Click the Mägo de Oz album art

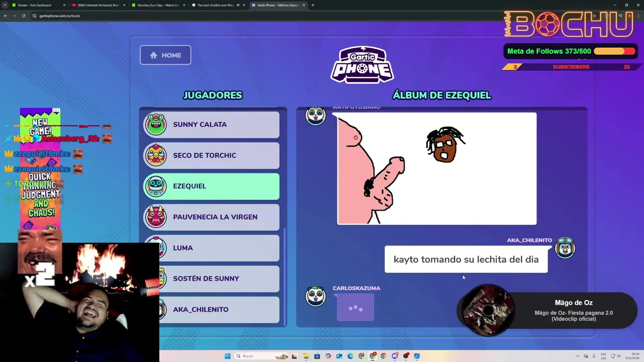tap(488, 310)
